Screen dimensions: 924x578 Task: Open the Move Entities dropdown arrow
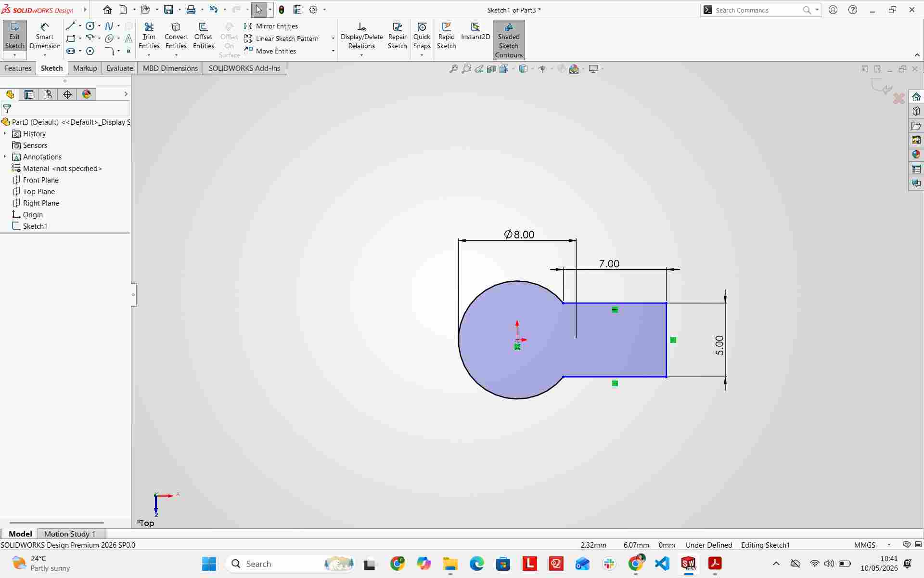click(x=333, y=51)
